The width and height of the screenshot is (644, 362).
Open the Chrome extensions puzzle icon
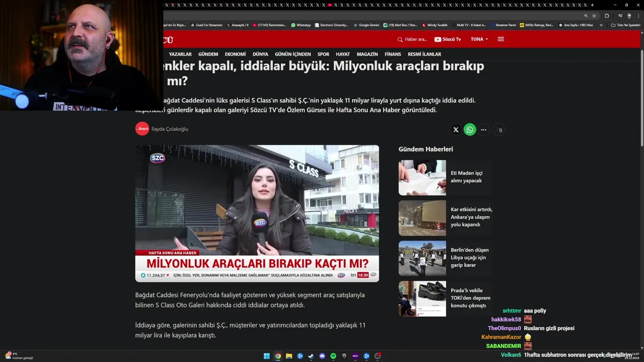tap(607, 16)
